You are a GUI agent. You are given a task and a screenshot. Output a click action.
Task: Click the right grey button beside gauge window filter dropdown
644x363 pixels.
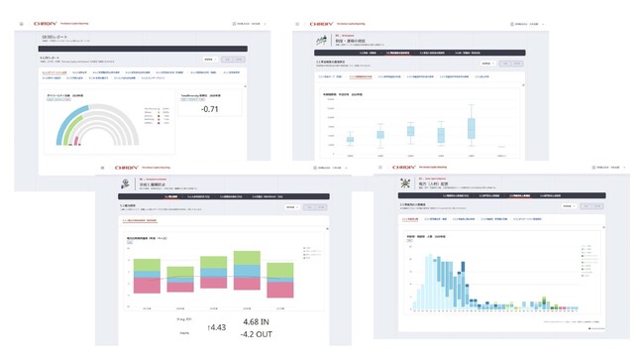(239, 60)
